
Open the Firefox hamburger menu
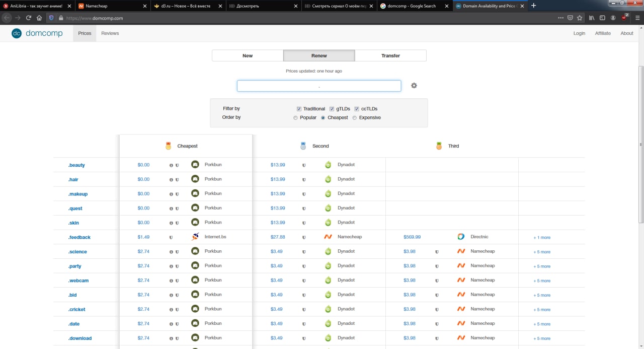637,18
